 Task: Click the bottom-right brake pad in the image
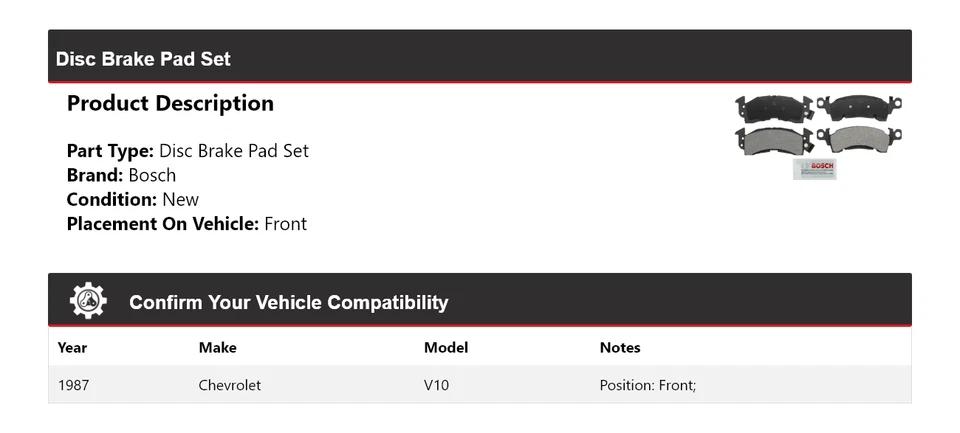coord(860,137)
